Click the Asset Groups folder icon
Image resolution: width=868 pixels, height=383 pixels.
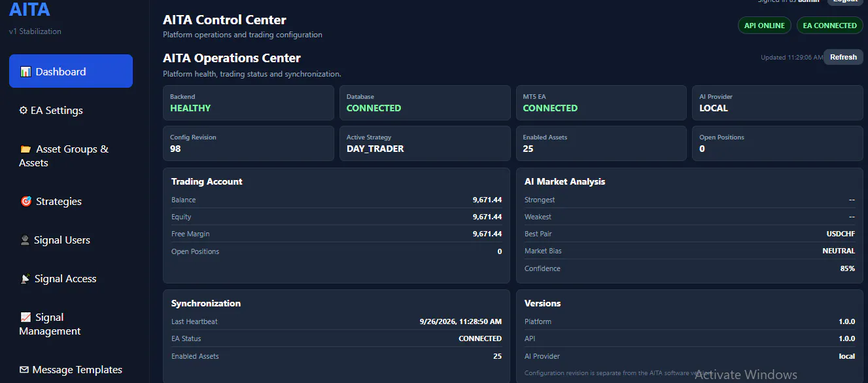pyautogui.click(x=26, y=149)
